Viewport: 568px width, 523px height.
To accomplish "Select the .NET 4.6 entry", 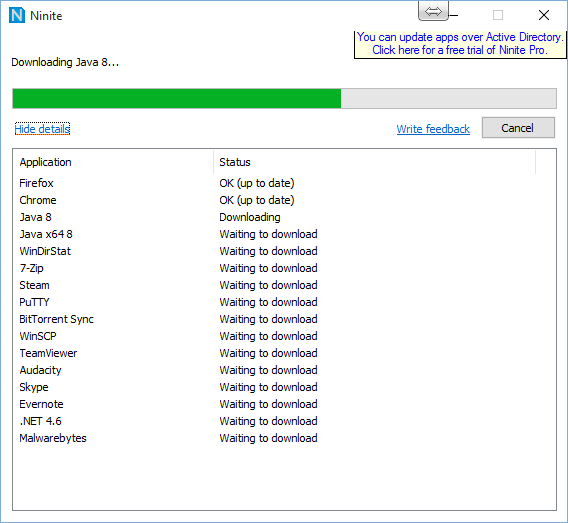I will click(41, 422).
